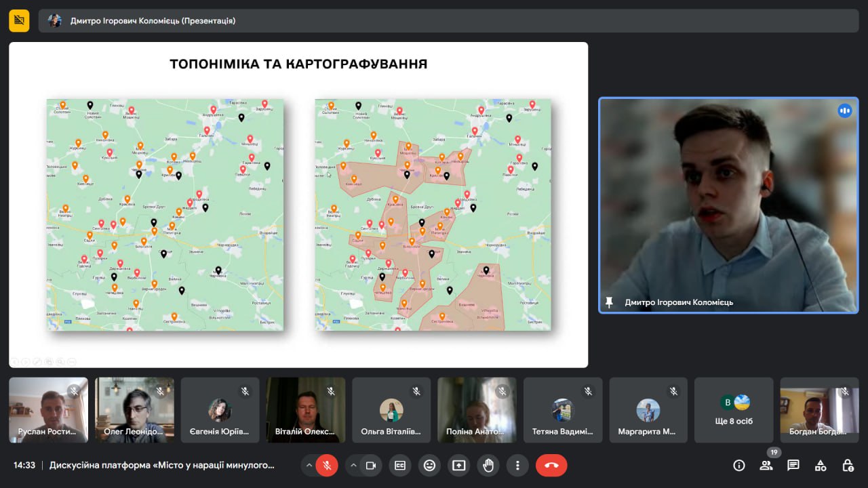Raise your hand in the meeting

tap(488, 466)
